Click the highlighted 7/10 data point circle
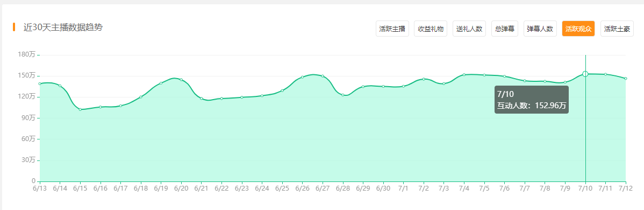644x210 pixels. point(585,74)
